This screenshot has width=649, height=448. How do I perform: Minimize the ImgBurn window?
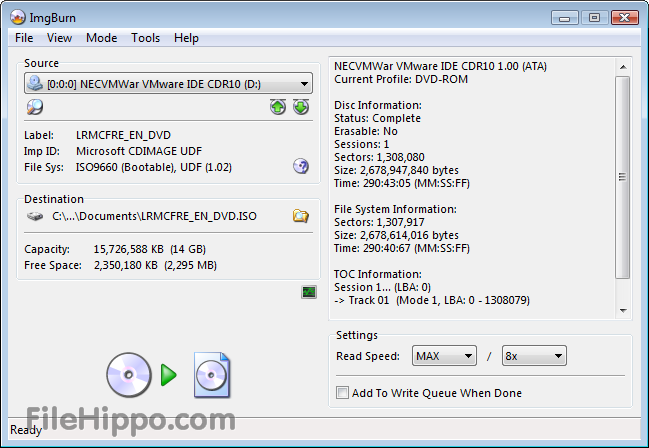(x=565, y=18)
